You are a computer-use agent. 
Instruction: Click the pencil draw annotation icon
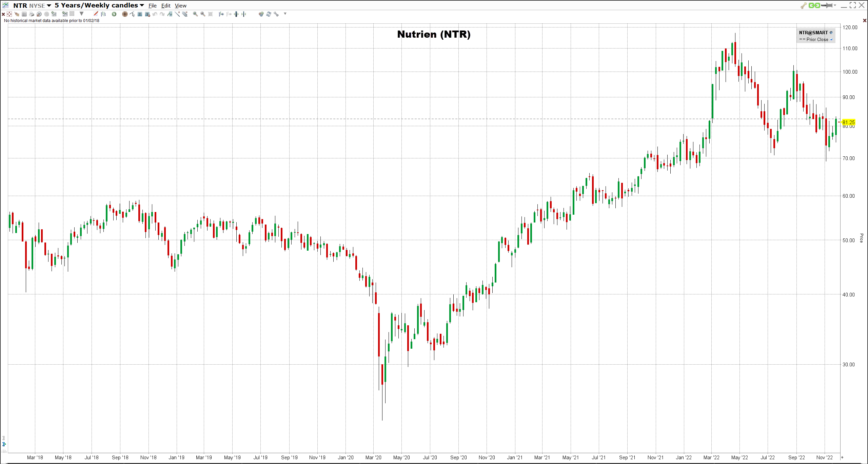(96, 14)
